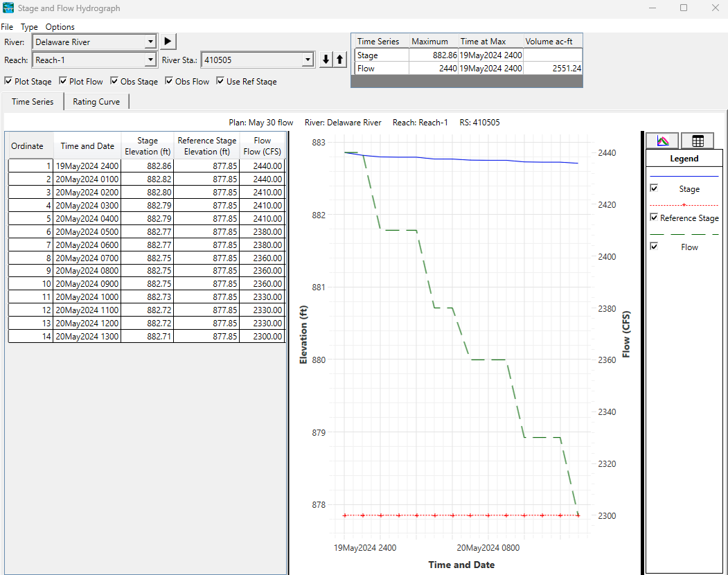This screenshot has width=728, height=575.
Task: Expand the River dropdown showing Delaware River
Action: tap(150, 42)
